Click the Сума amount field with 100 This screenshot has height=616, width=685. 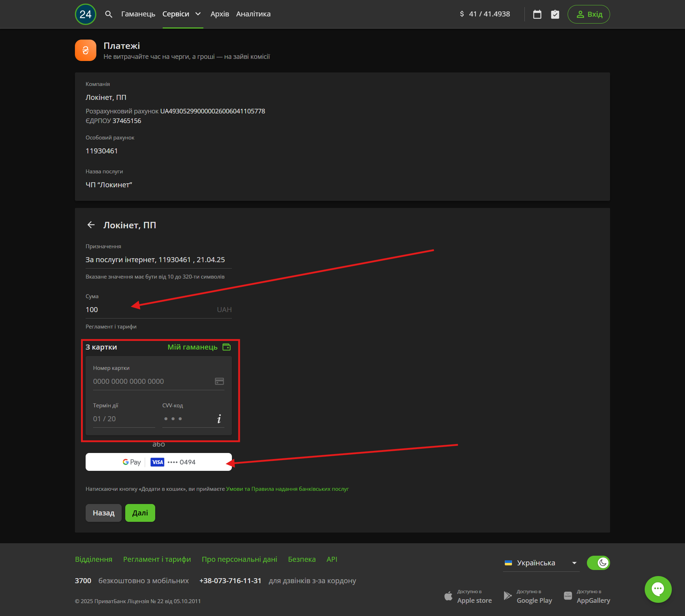click(159, 310)
